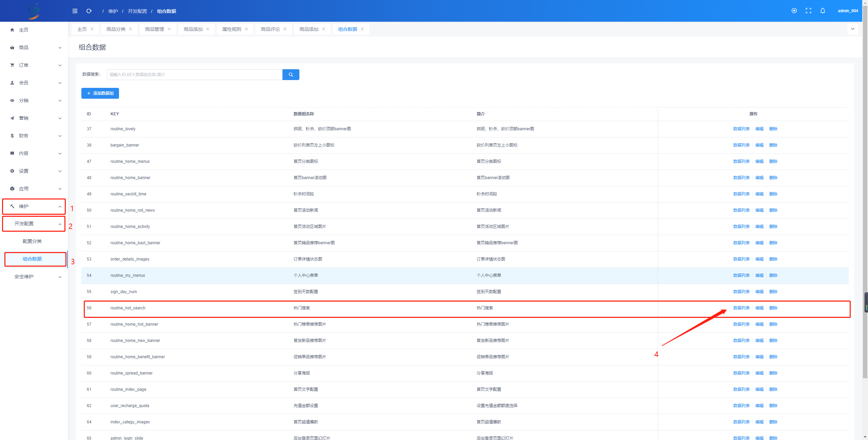The height and width of the screenshot is (440, 868).
Task: Switch to the 商品管理 tab
Action: [x=155, y=29]
